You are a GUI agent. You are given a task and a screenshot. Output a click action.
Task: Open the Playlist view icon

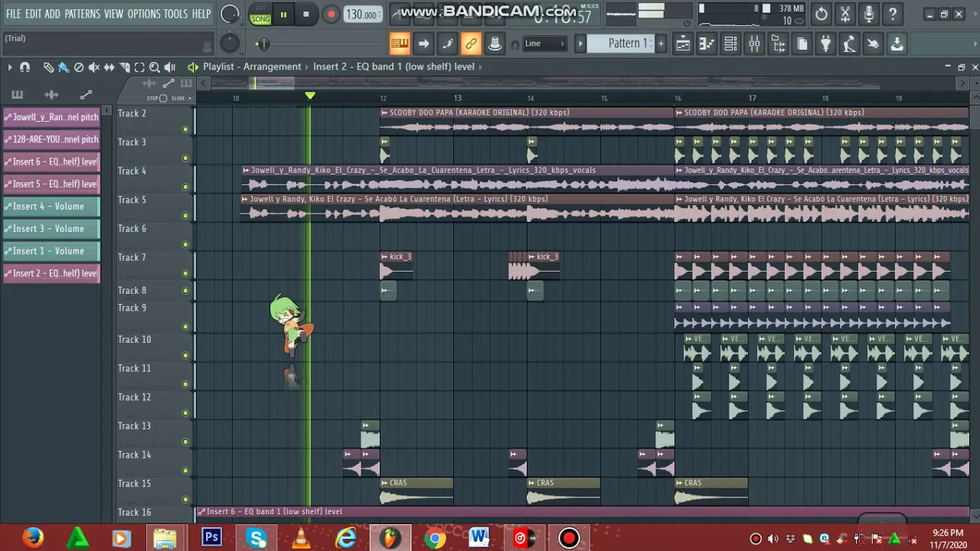pos(683,44)
